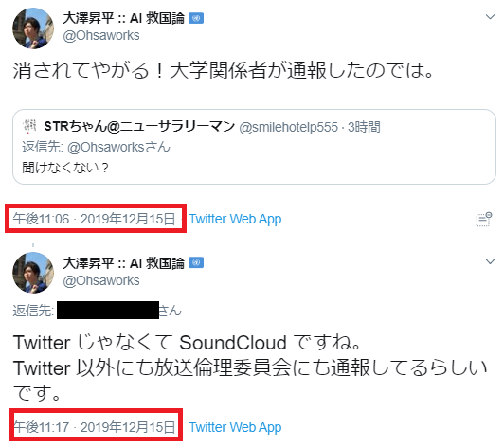The image size is (504, 447).
Task: Click the quoted tweet's 3時間 time label
Action: pos(364,127)
